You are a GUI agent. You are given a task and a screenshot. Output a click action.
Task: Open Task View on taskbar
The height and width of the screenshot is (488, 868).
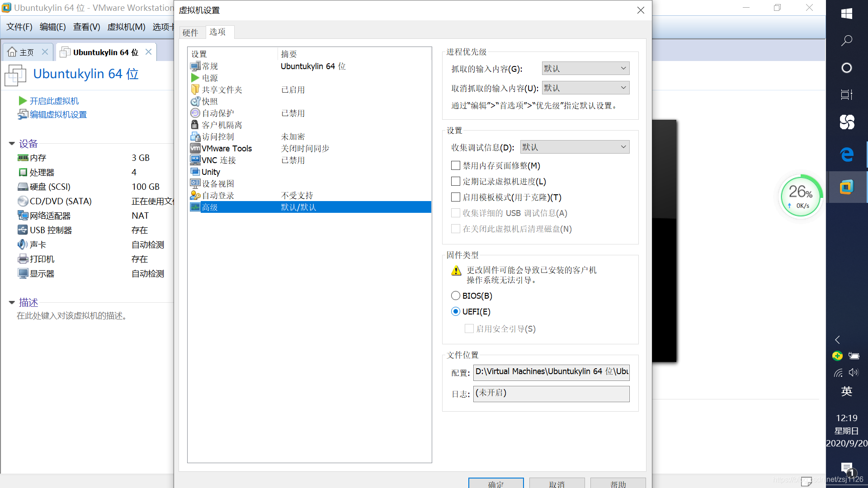coord(847,95)
